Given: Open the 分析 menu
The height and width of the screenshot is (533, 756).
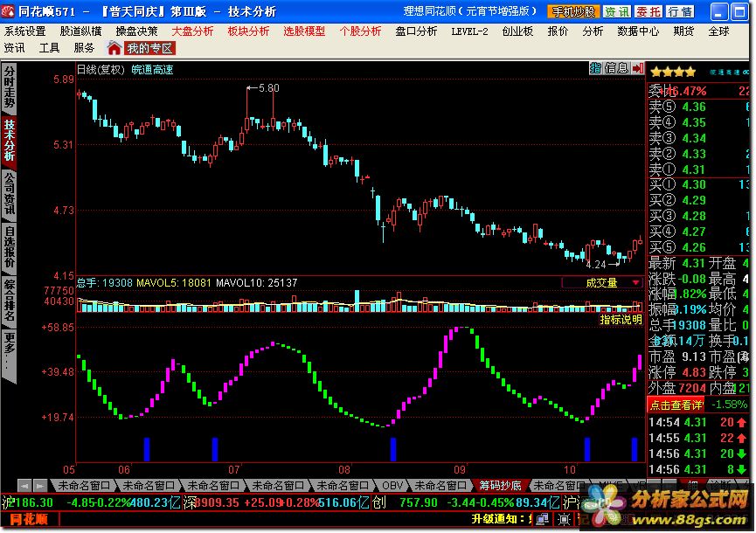Looking at the screenshot, I should click(x=593, y=31).
